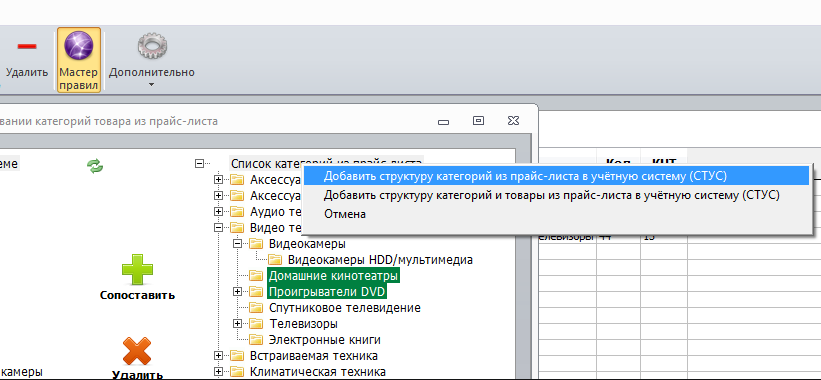The image size is (821, 380).
Task: Click the Видеокамеры HDD/мультимедиа folder icon
Action: click(275, 260)
